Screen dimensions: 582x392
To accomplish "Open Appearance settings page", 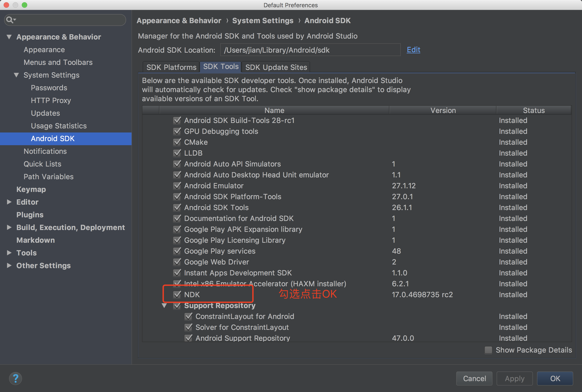I will [44, 49].
